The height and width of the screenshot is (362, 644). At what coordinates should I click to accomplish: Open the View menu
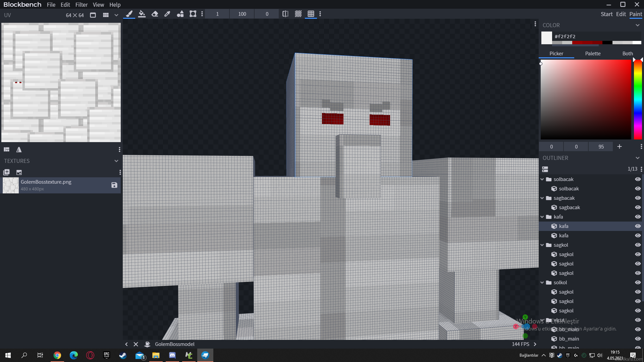pyautogui.click(x=98, y=5)
